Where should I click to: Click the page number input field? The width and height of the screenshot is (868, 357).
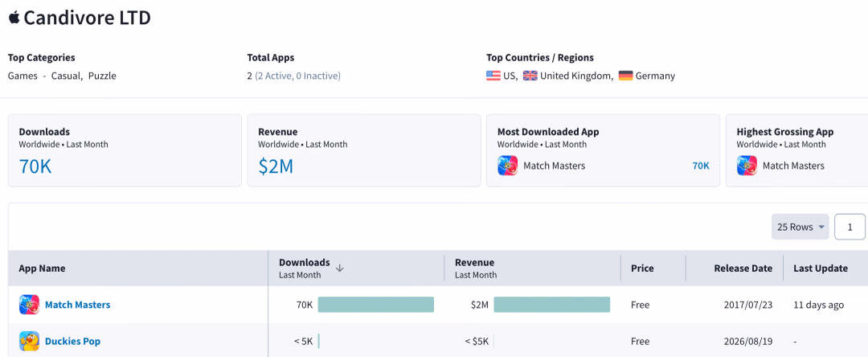[850, 227]
